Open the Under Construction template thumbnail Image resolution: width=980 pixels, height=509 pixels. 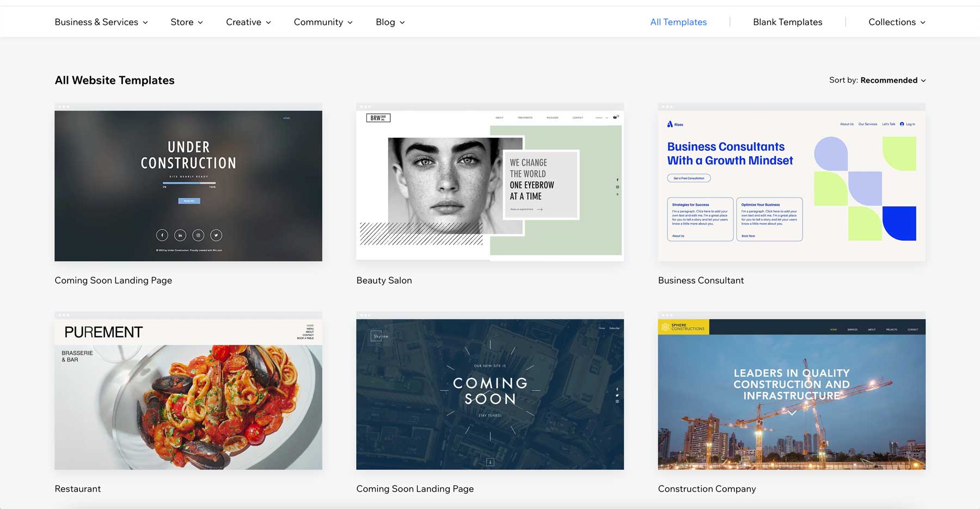[188, 182]
